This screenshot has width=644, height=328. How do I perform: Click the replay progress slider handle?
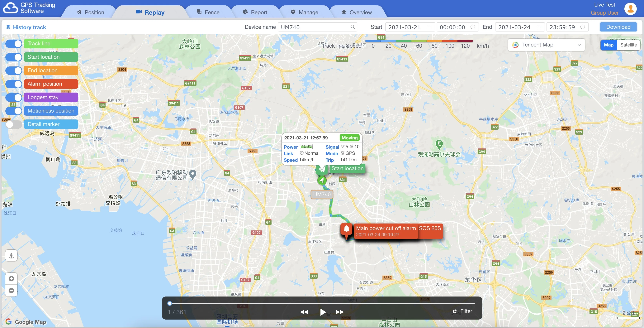tap(169, 303)
